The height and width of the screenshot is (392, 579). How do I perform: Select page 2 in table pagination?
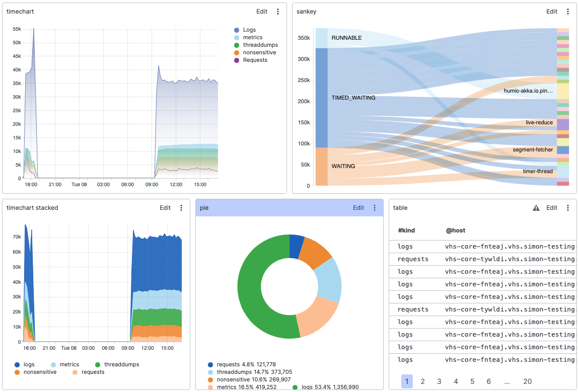422,381
